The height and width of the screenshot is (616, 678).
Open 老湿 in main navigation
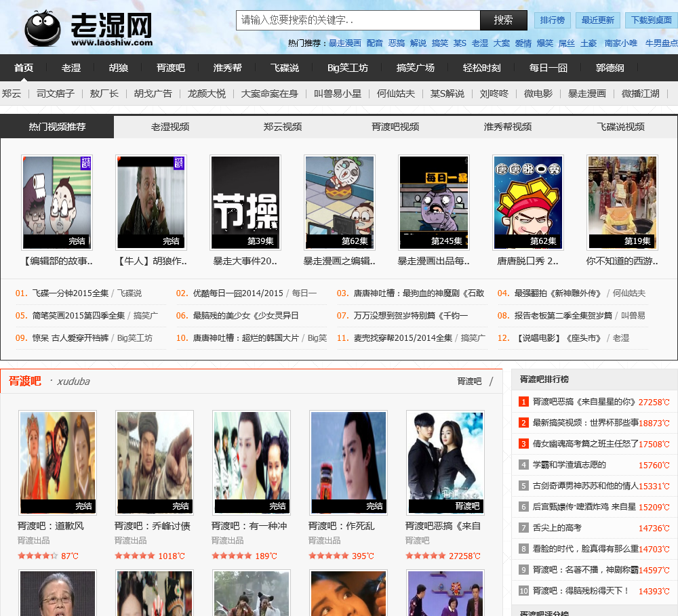pyautogui.click(x=71, y=68)
